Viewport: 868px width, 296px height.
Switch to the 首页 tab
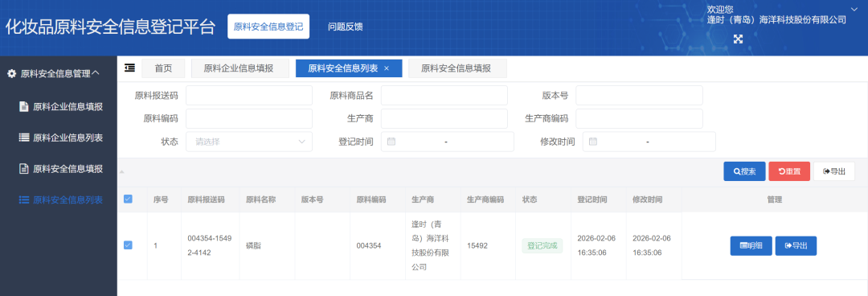(x=163, y=68)
